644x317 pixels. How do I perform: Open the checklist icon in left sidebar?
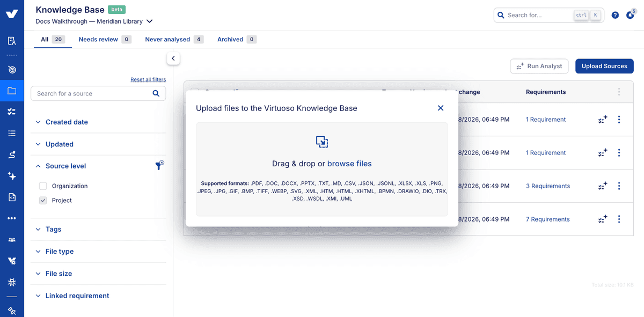pos(12,112)
